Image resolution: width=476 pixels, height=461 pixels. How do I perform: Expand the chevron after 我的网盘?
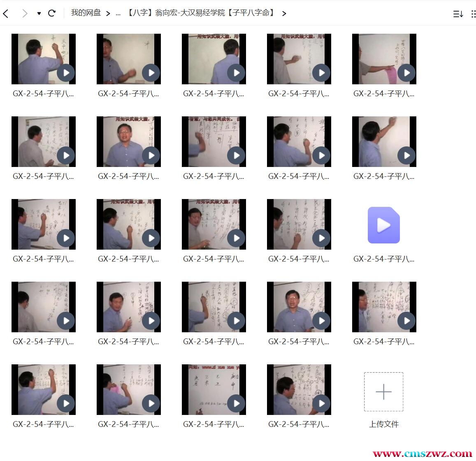108,14
